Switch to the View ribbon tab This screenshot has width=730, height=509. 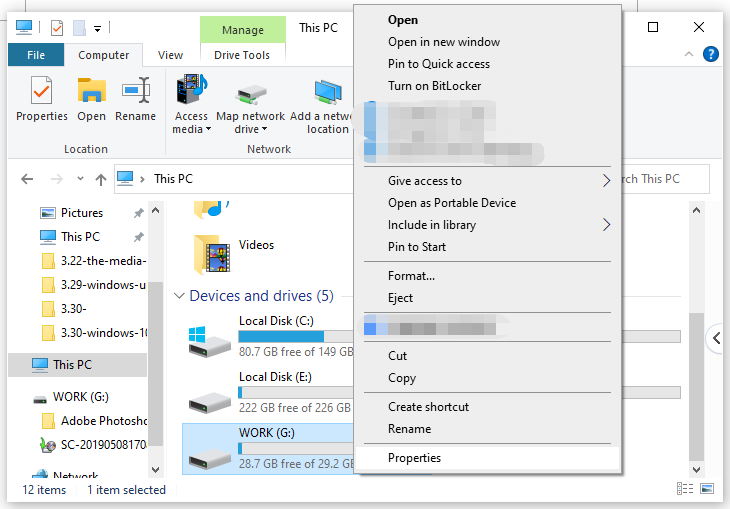tap(170, 55)
